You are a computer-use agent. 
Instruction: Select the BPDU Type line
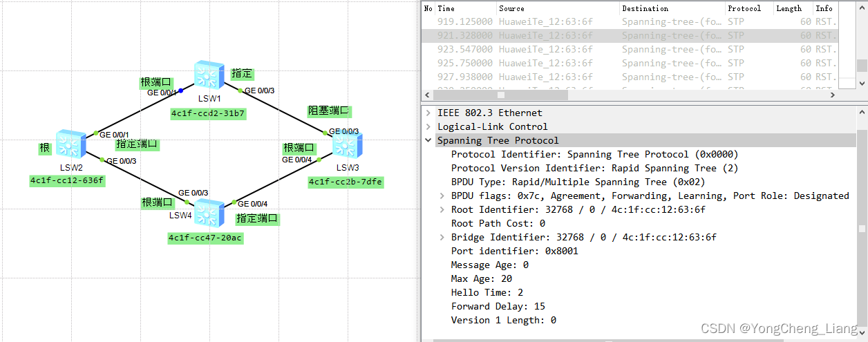click(578, 182)
